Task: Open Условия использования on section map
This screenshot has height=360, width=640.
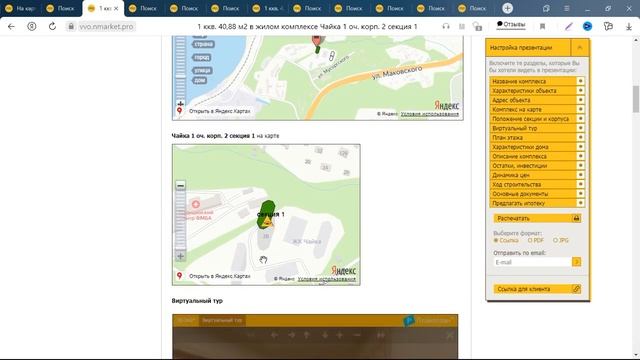Action: [x=327, y=279]
